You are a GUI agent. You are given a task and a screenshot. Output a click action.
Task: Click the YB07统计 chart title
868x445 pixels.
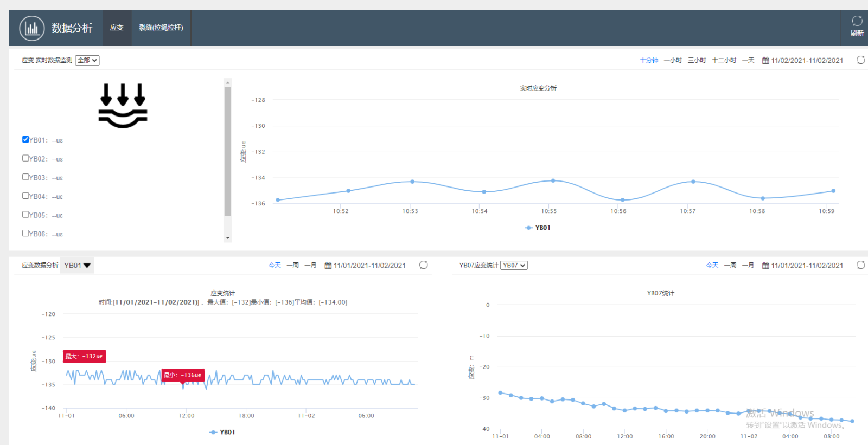tap(660, 293)
